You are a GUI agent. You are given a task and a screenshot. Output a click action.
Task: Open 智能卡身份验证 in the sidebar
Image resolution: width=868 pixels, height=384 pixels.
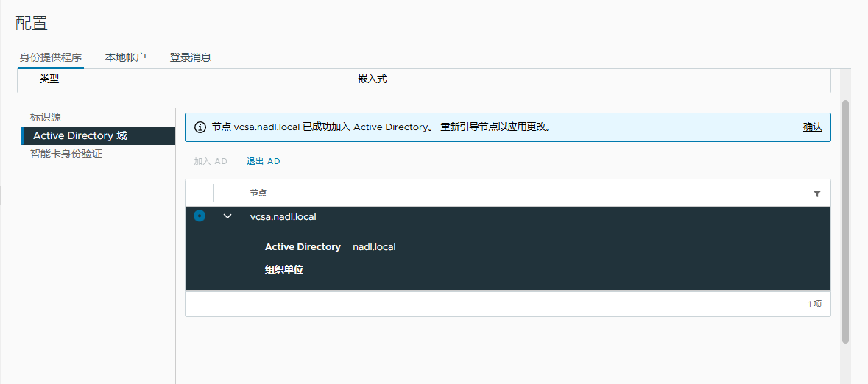pos(66,154)
